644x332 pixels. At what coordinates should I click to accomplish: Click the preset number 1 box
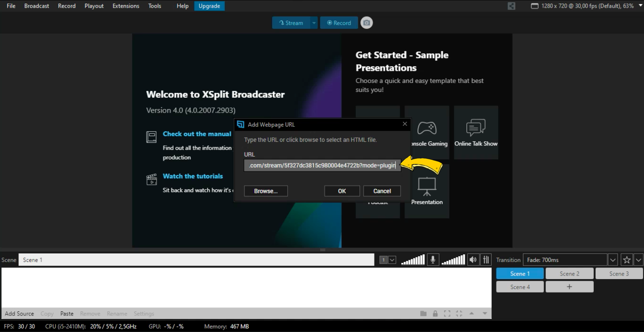383,260
